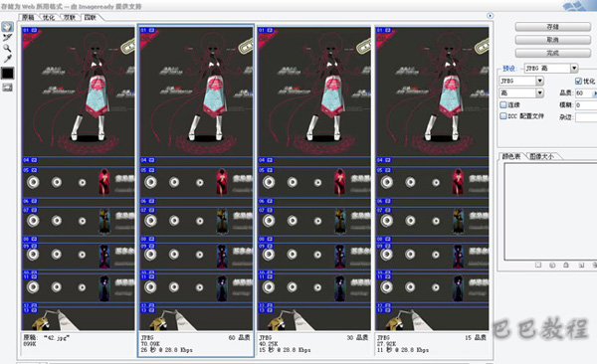The image size is (597, 364).
Task: Click the 取消 cancel button
Action: coord(553,40)
